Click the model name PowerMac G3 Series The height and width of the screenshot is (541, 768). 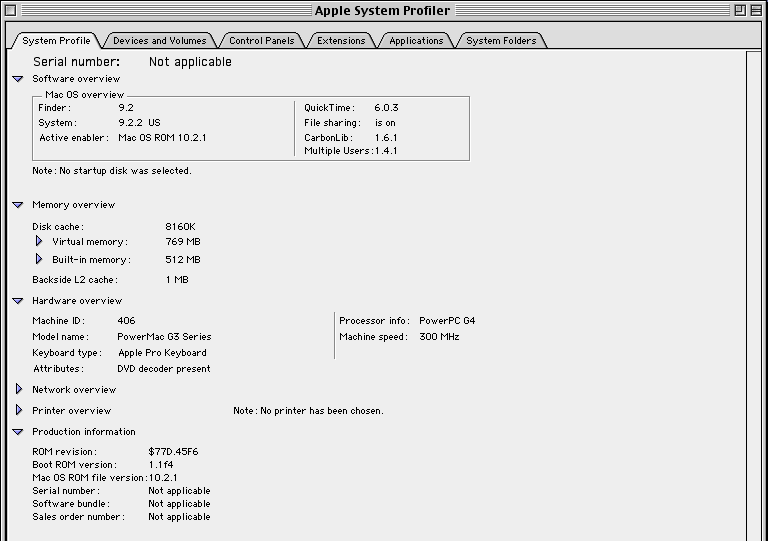tap(164, 337)
